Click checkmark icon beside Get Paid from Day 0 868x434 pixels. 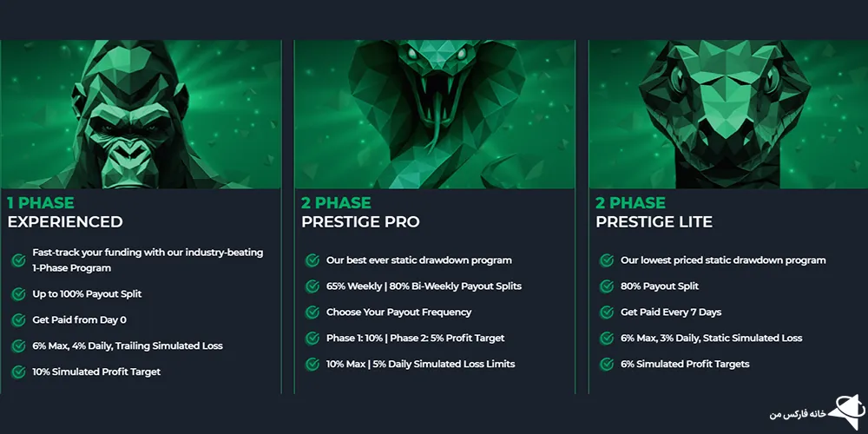pyautogui.click(x=18, y=320)
